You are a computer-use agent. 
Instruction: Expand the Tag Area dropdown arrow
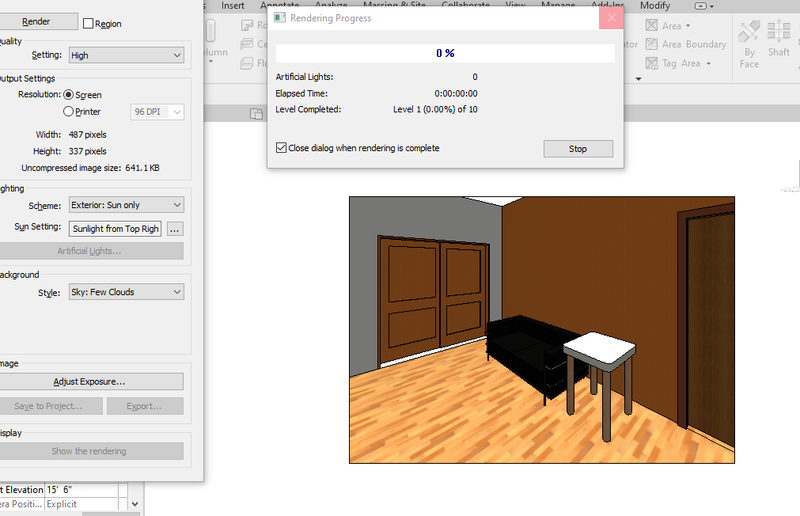pos(709,64)
